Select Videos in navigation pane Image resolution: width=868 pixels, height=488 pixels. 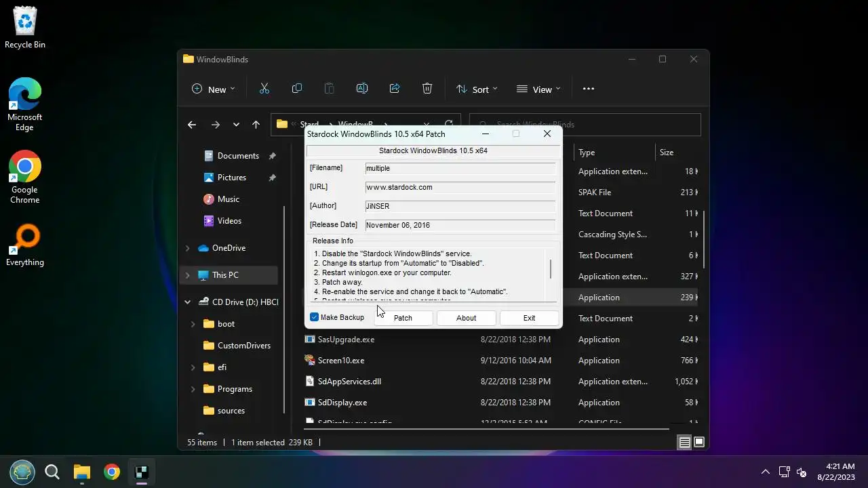point(229,221)
